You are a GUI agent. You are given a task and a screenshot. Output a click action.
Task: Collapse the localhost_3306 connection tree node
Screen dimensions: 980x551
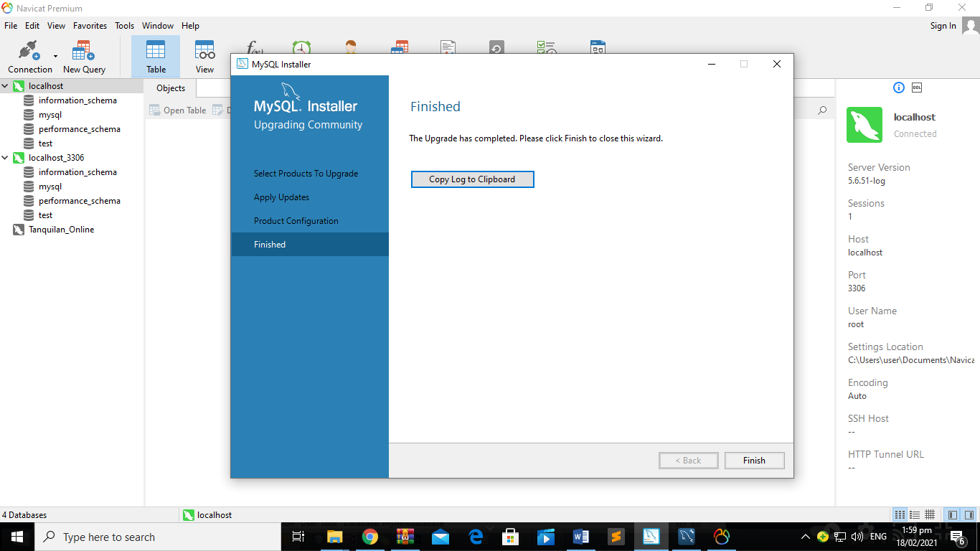point(5,158)
